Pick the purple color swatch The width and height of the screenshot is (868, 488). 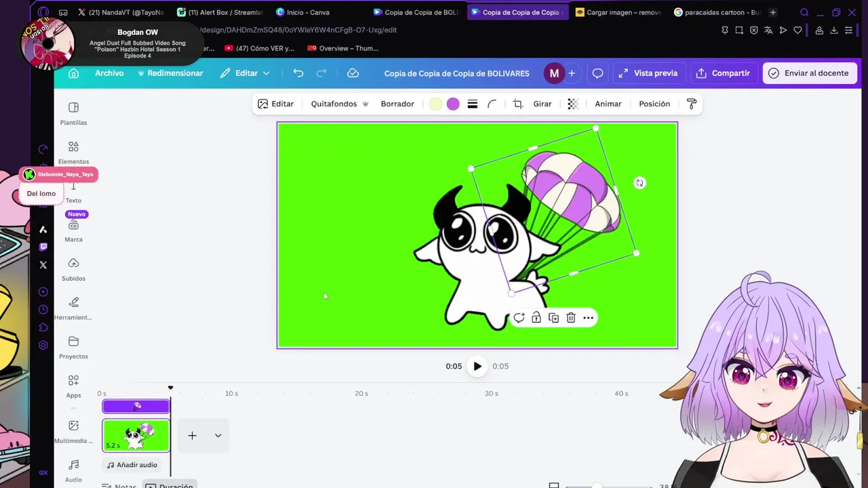pos(453,104)
